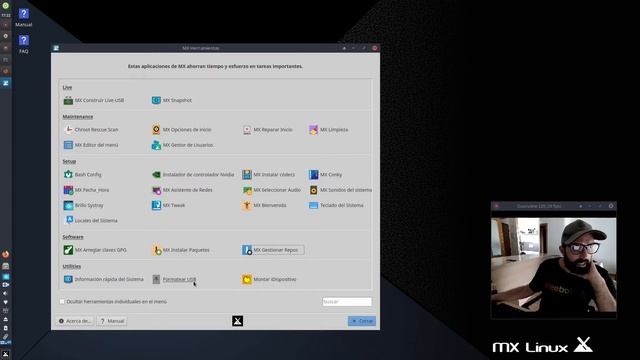Launch MX Gestor de Usuarios
The height and width of the screenshot is (360, 640).
[183, 145]
